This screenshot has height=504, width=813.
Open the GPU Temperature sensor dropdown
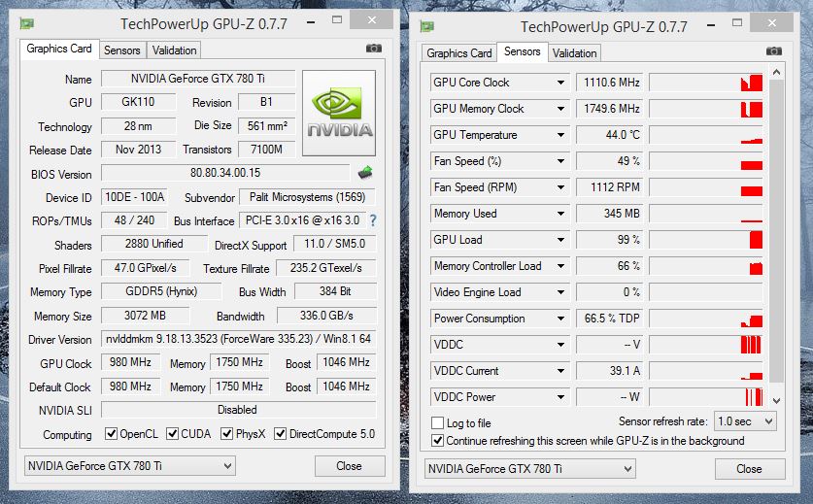pyautogui.click(x=560, y=135)
